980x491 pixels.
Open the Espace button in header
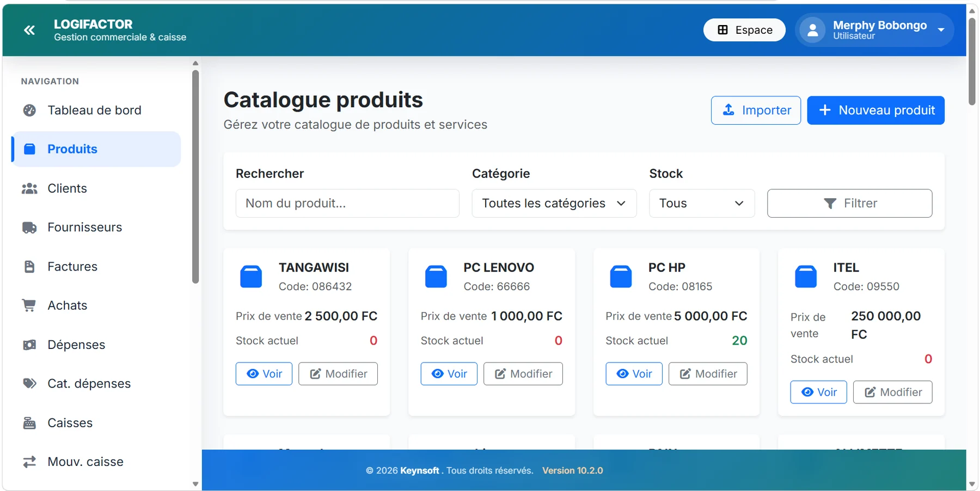tap(744, 30)
